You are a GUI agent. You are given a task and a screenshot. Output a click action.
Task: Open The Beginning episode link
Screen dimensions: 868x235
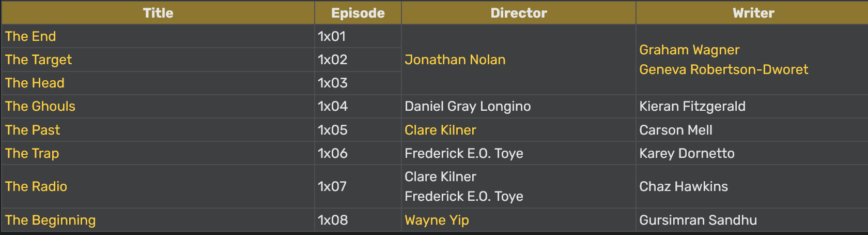pos(51,220)
